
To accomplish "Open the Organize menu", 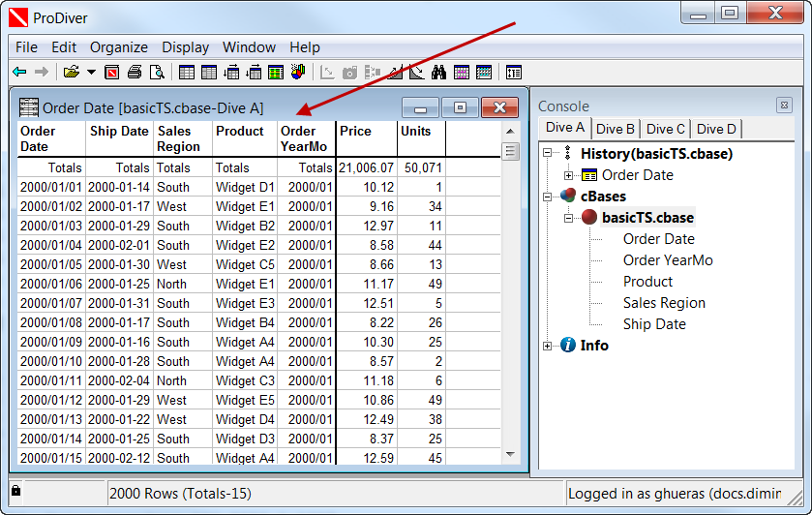I will click(119, 46).
